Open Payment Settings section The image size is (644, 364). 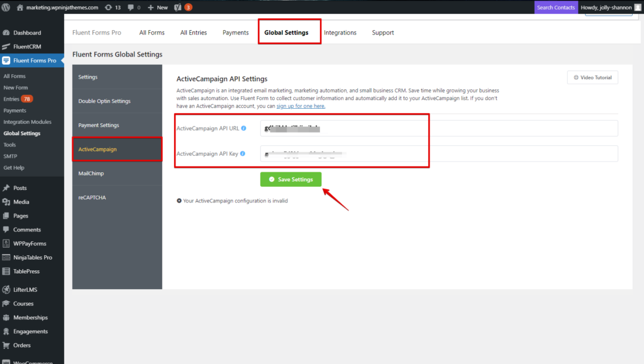tap(117, 125)
